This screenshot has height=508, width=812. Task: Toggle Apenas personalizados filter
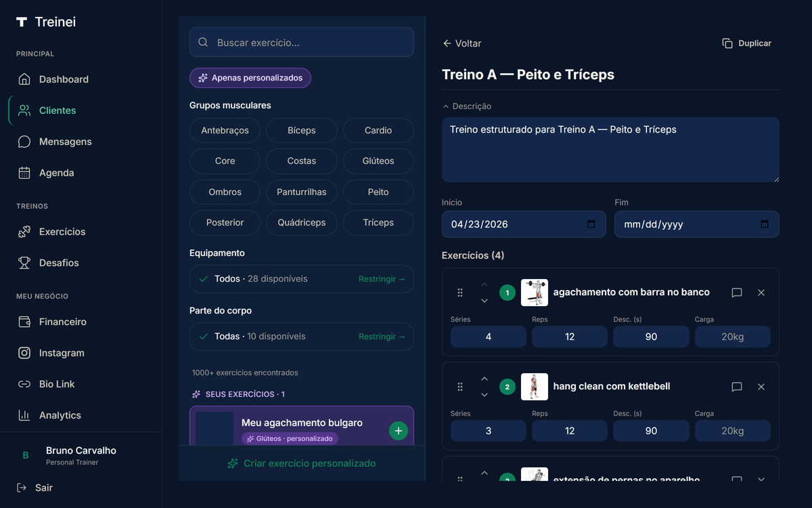click(x=250, y=78)
